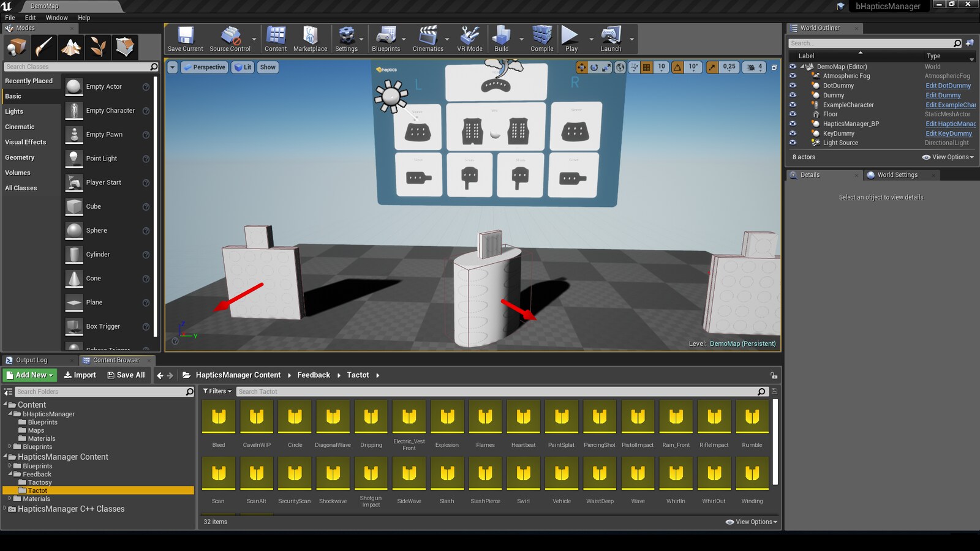Open the Marketplace from the toolbar

(x=310, y=38)
